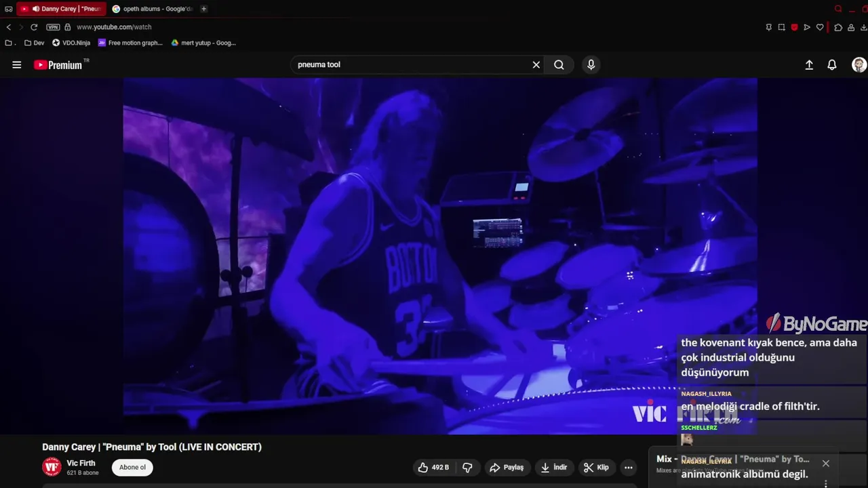Dislike the video with thumbs-down
Image resolution: width=868 pixels, height=488 pixels.
(467, 468)
